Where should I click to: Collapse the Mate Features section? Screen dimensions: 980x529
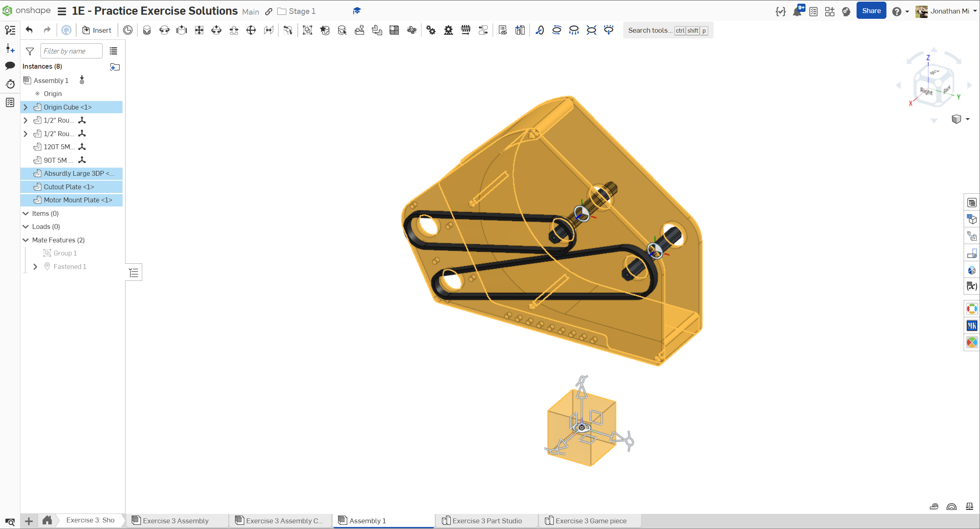click(26, 240)
